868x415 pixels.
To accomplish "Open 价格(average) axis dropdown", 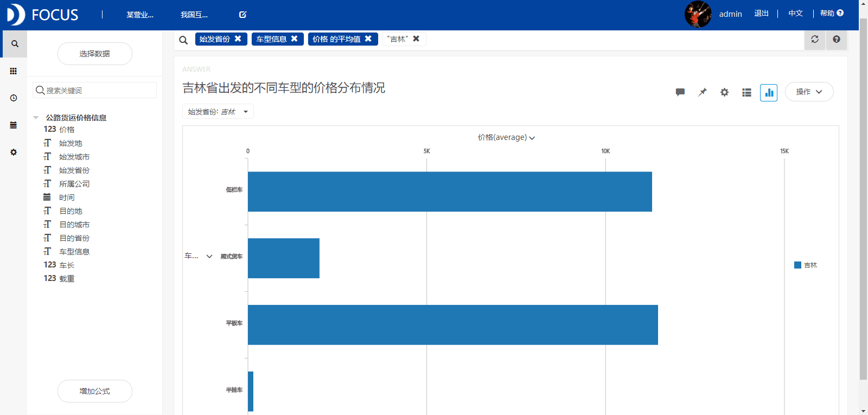I will click(x=506, y=137).
